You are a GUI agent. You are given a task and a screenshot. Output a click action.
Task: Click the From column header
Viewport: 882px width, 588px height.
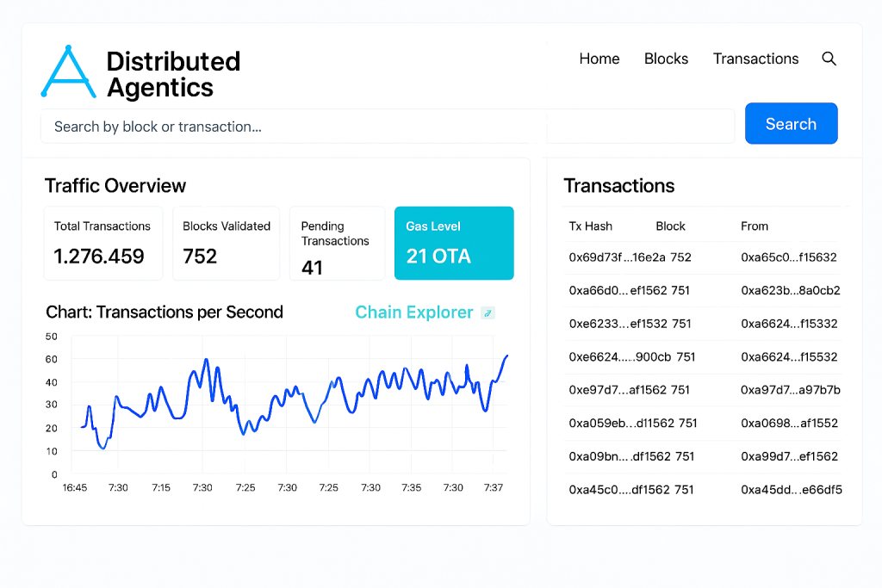[755, 226]
